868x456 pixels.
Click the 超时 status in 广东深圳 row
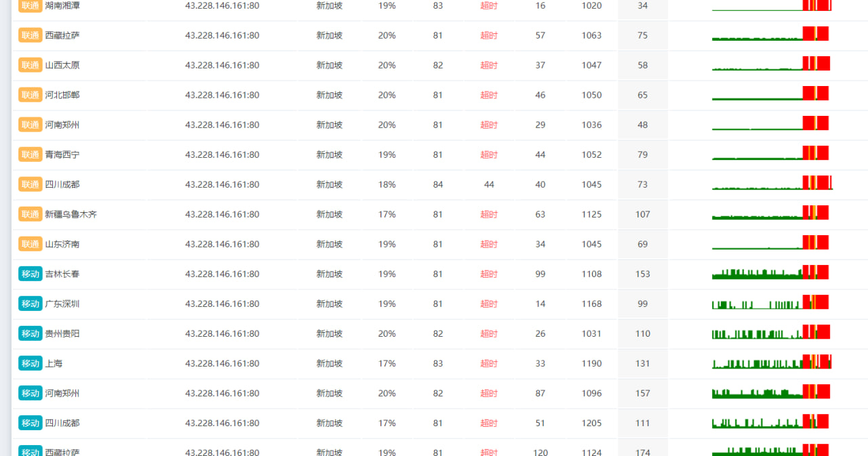coord(489,304)
